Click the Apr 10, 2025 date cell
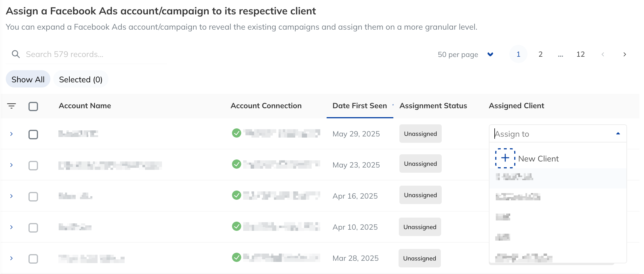644x274 pixels. tap(355, 227)
